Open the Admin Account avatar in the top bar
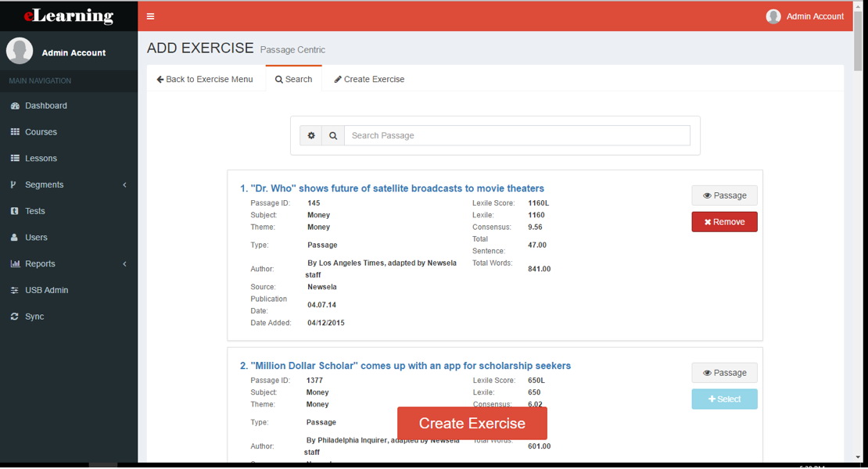This screenshot has height=469, width=868. 773,16
